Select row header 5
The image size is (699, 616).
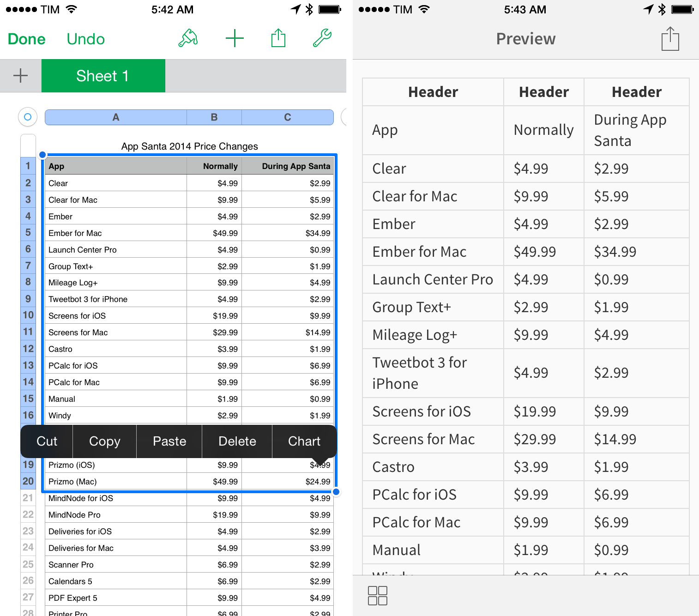(28, 232)
